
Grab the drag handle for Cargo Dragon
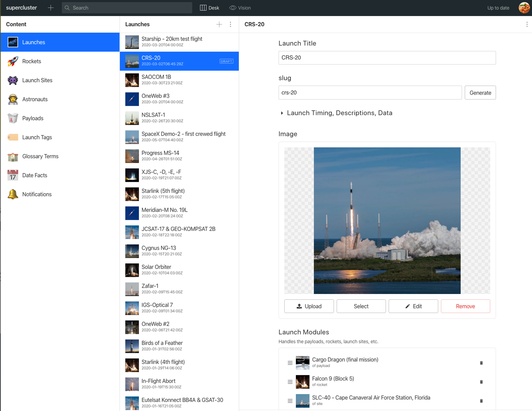tap(290, 363)
